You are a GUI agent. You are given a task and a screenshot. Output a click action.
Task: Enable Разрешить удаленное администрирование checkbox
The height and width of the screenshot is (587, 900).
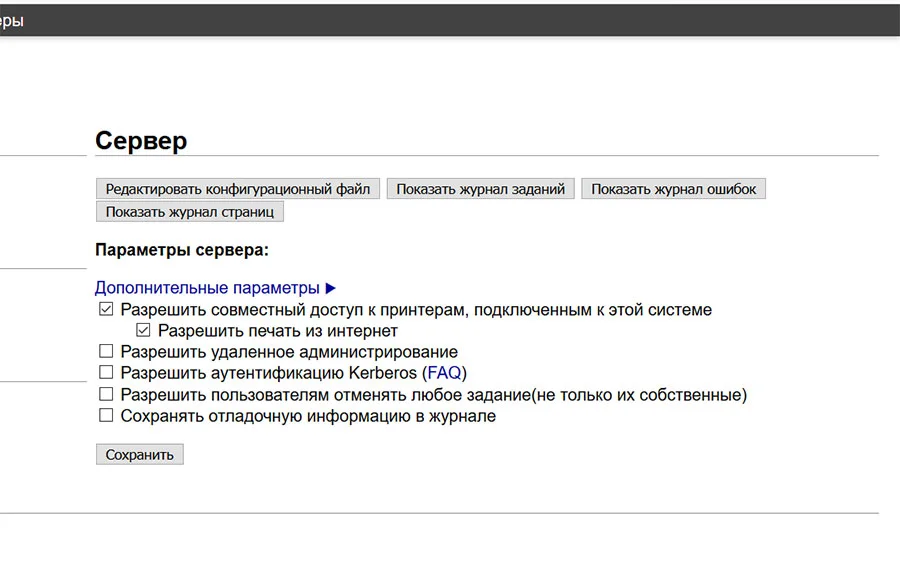106,351
